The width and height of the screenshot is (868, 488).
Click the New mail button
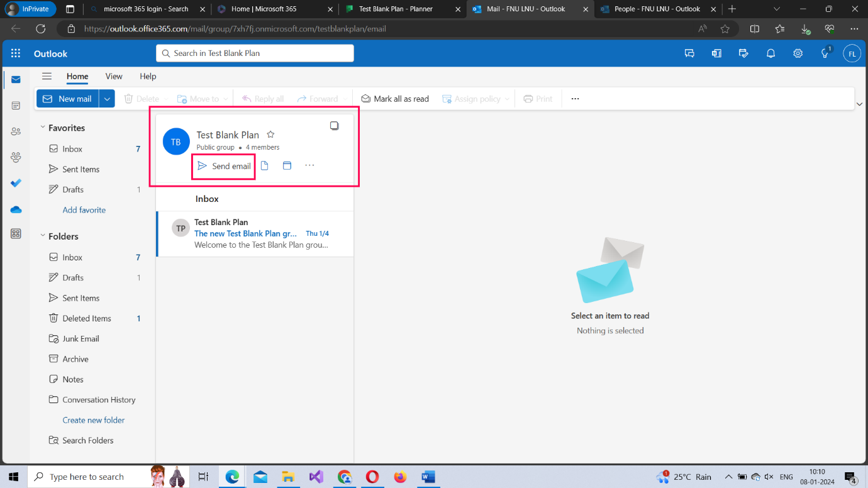[68, 99]
